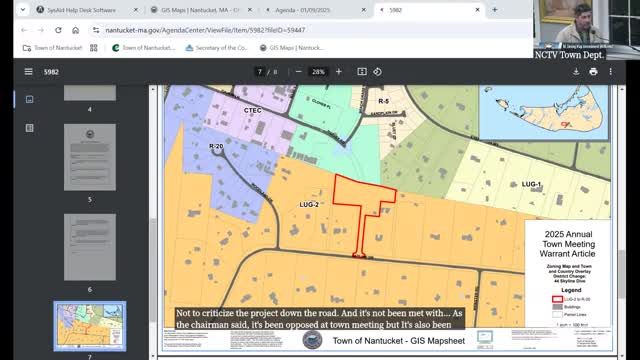
Task: Rotate the PDF counterclockwise
Action: click(377, 72)
